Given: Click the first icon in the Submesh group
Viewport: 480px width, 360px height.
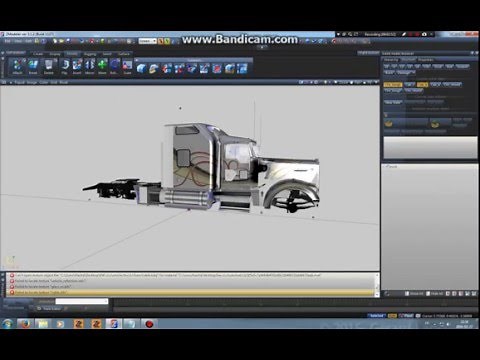Looking at the screenshot, I should click(x=141, y=68).
